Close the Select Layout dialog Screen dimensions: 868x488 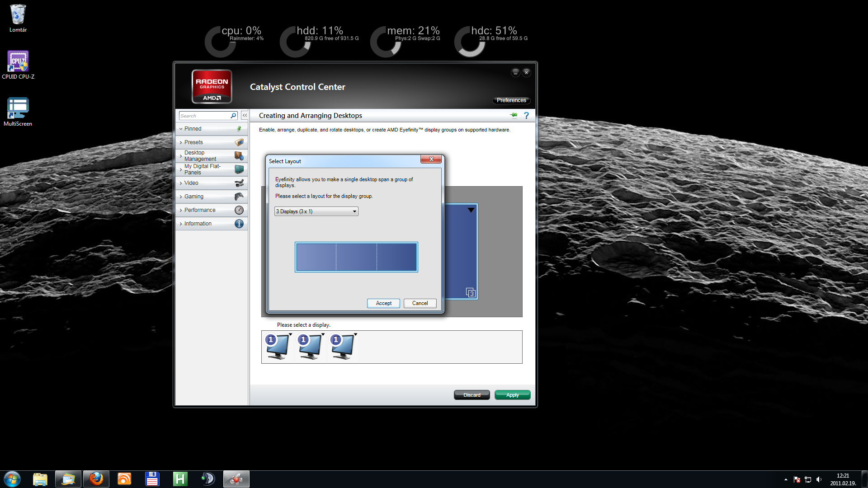pyautogui.click(x=431, y=159)
